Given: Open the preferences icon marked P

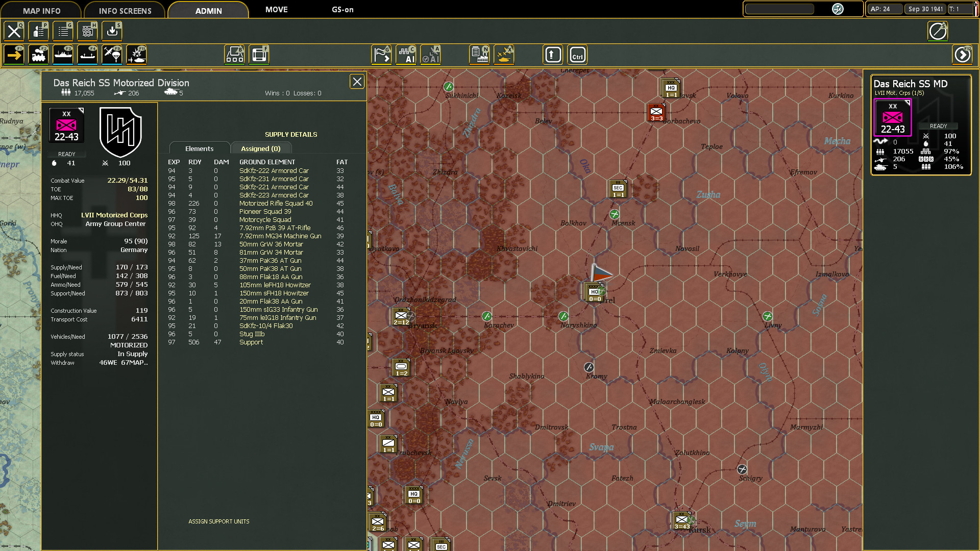Looking at the screenshot, I should pos(39,31).
